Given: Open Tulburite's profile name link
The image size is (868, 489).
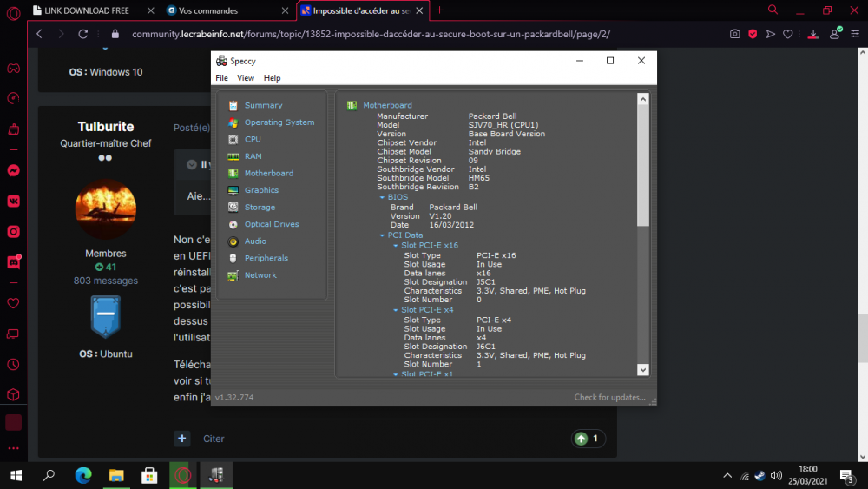Looking at the screenshot, I should pyautogui.click(x=106, y=126).
